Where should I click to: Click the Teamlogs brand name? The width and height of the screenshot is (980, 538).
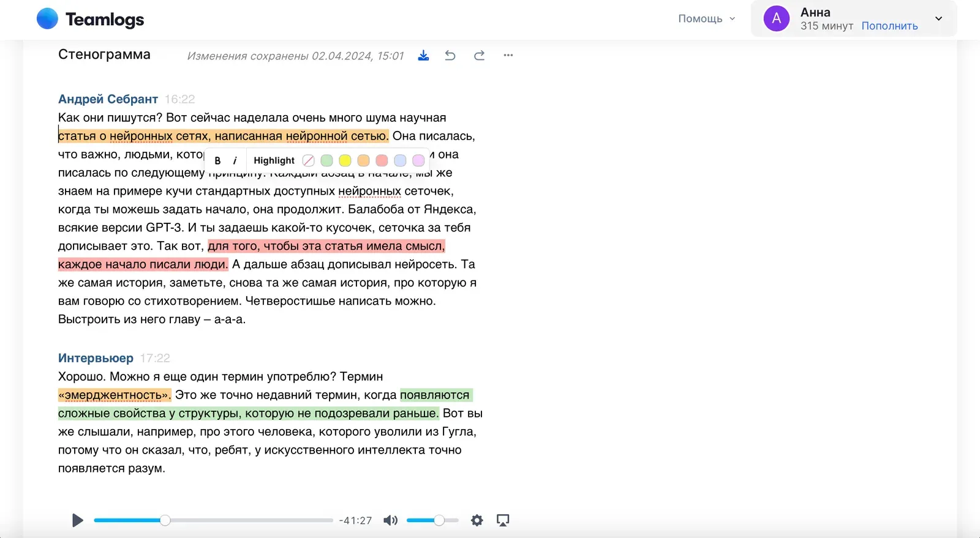(x=105, y=20)
